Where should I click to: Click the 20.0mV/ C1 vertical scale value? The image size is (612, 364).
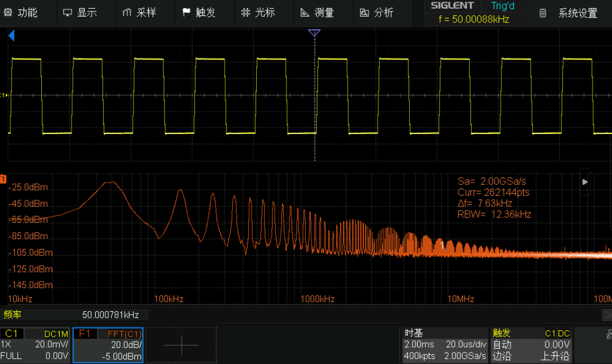click(52, 345)
